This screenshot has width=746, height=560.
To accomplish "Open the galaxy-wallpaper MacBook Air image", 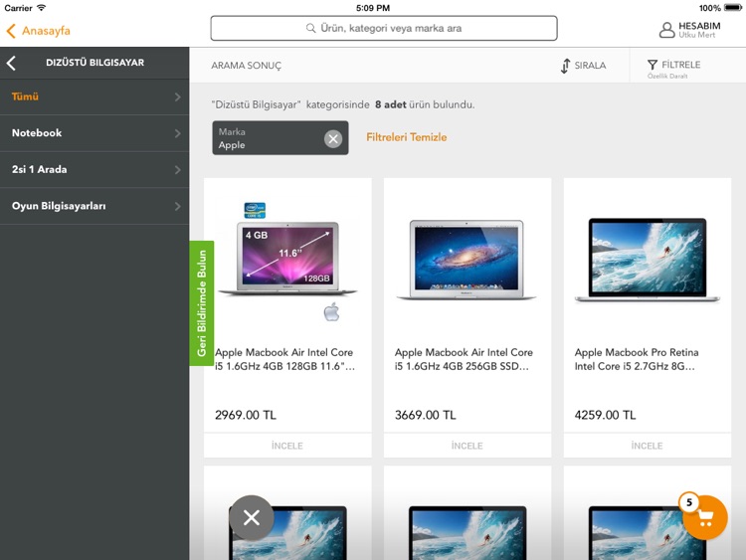I will point(466,260).
